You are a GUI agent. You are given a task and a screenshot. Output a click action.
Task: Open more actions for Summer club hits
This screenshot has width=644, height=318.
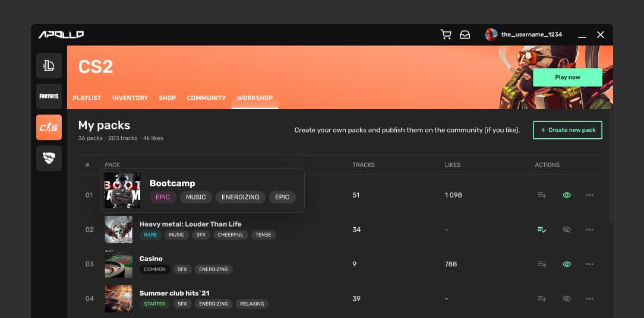click(x=589, y=298)
